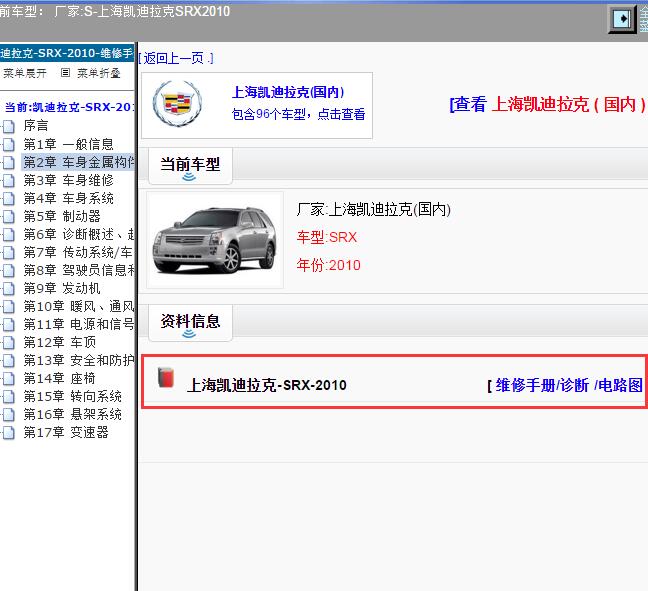Click the red book icon
648x591 pixels.
pyautogui.click(x=166, y=377)
